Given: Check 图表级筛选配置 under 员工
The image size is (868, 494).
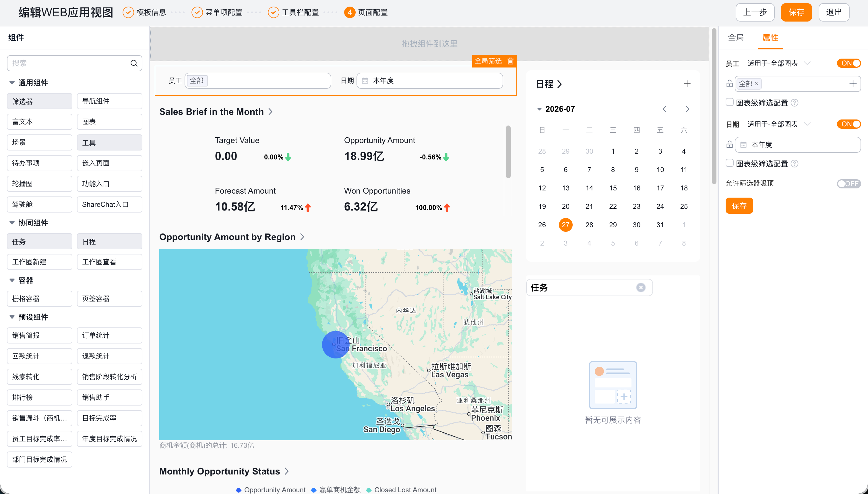Looking at the screenshot, I should [x=730, y=103].
